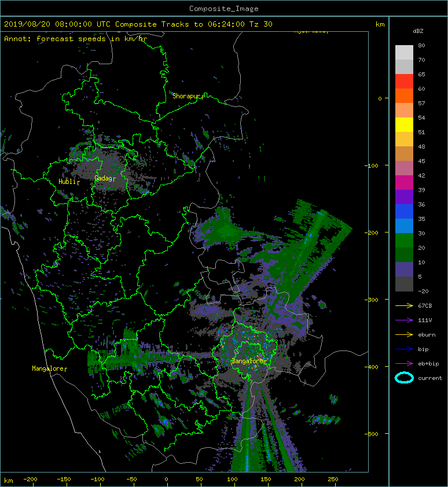
Task: Click the Composite_Image title text
Action: (224, 9)
